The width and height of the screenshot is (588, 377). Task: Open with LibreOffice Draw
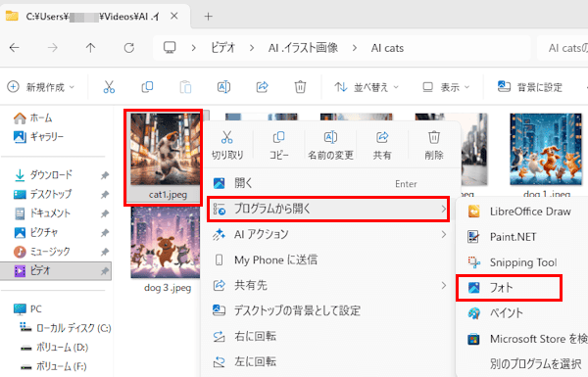pos(522,212)
